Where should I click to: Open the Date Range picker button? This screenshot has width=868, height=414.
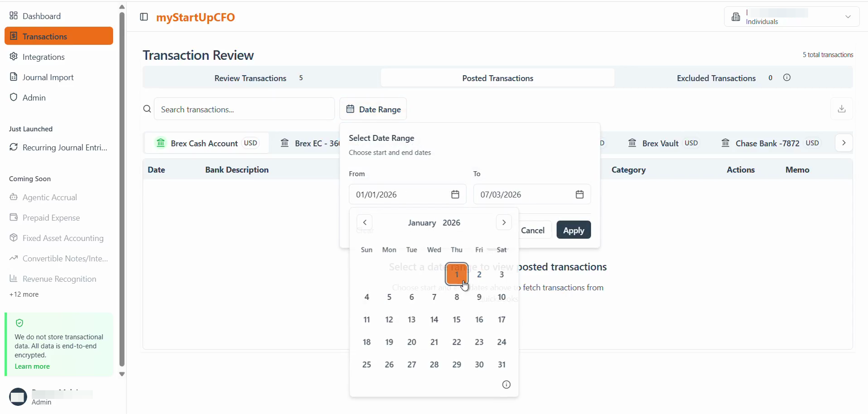[373, 109]
